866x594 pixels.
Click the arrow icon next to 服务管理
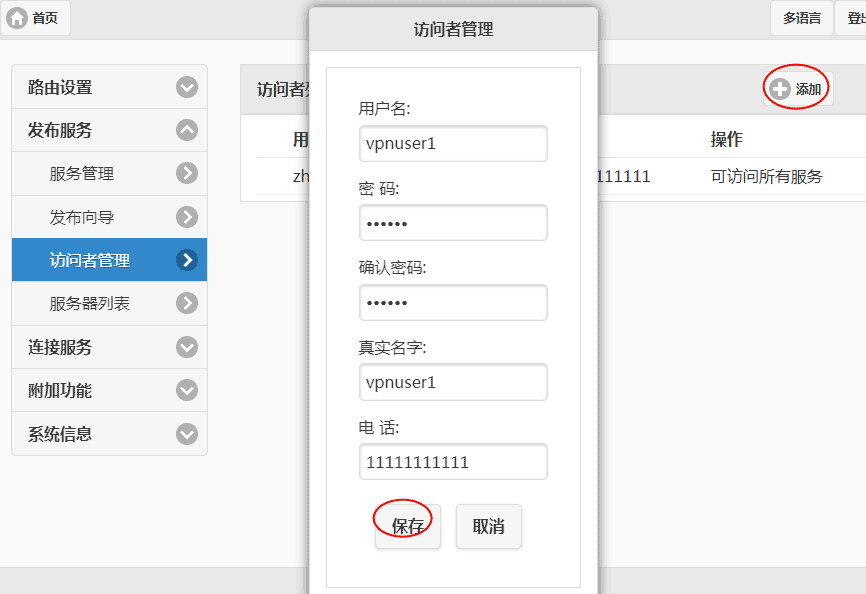pyautogui.click(x=187, y=174)
